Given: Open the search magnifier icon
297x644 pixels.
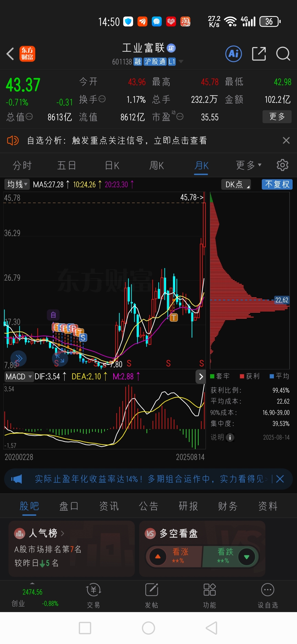Looking at the screenshot, I should pos(283,54).
